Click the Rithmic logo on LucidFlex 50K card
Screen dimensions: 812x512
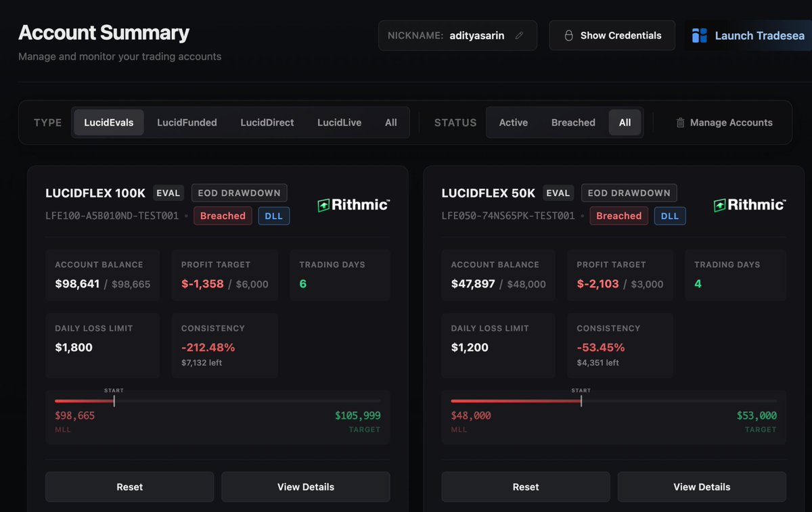(x=750, y=204)
